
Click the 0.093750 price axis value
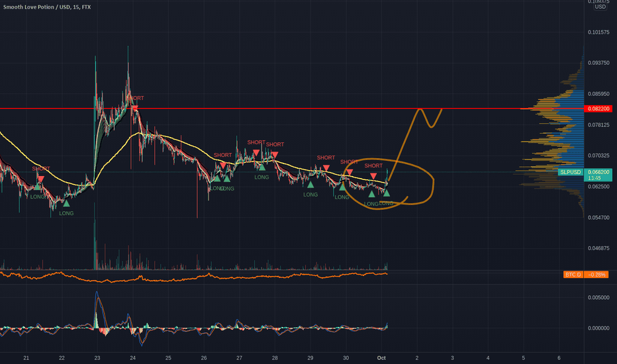598,63
